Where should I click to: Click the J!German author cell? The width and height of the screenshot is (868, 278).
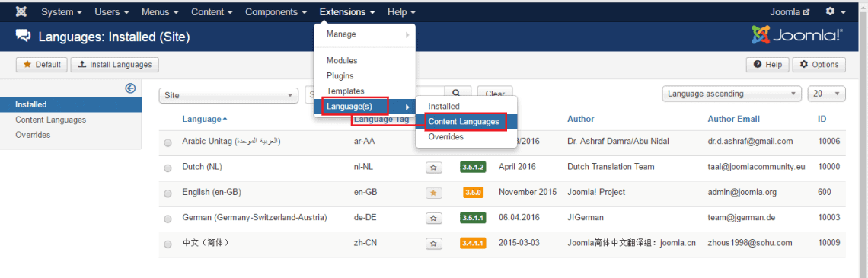click(586, 218)
